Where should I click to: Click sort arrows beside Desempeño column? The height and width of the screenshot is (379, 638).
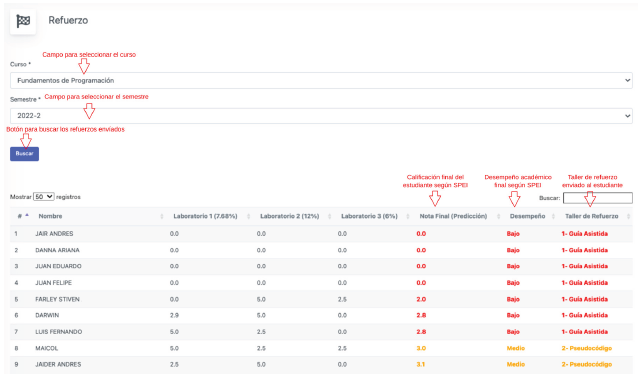pyautogui.click(x=553, y=216)
